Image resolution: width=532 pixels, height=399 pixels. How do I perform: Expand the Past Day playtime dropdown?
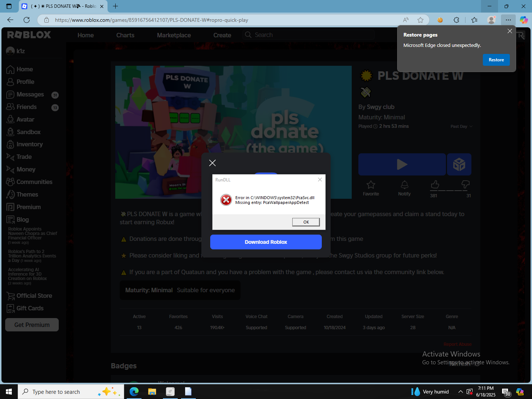[x=461, y=126]
